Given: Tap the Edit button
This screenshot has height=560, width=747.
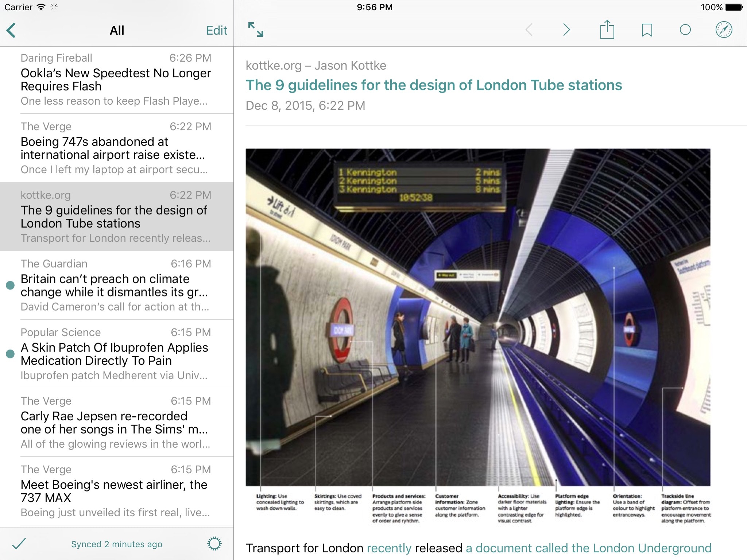Looking at the screenshot, I should pos(217,30).
